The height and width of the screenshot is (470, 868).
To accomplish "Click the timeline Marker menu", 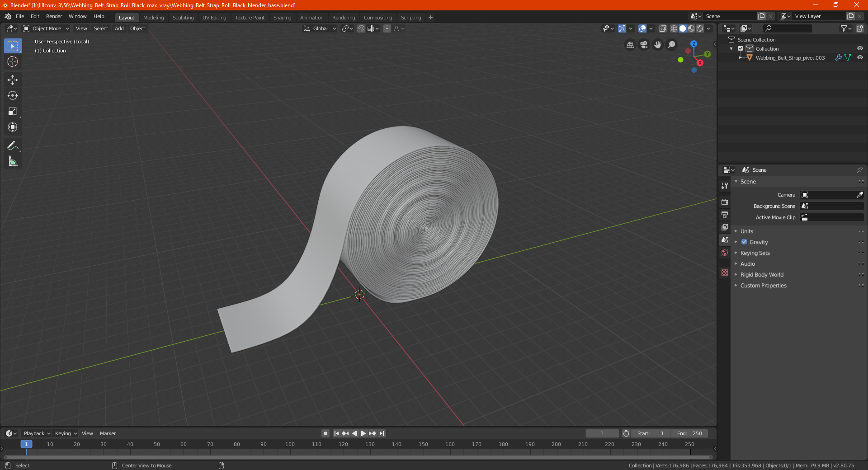I will point(108,433).
